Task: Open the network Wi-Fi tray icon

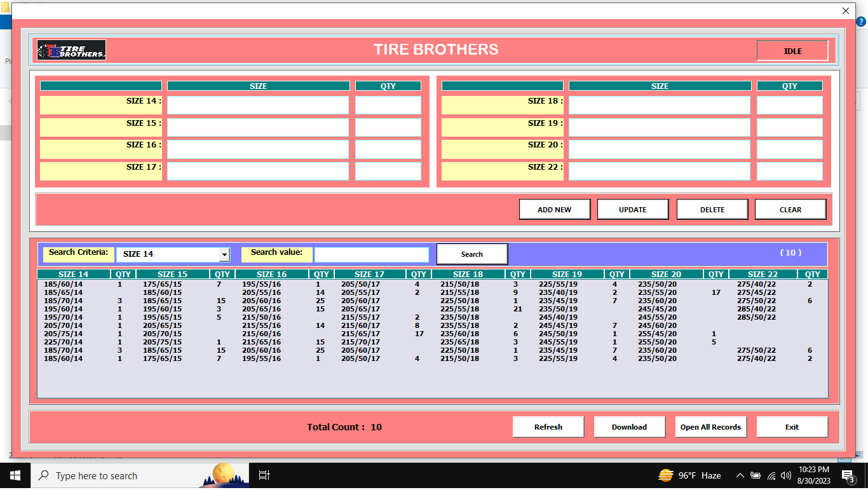Action: pos(771,475)
